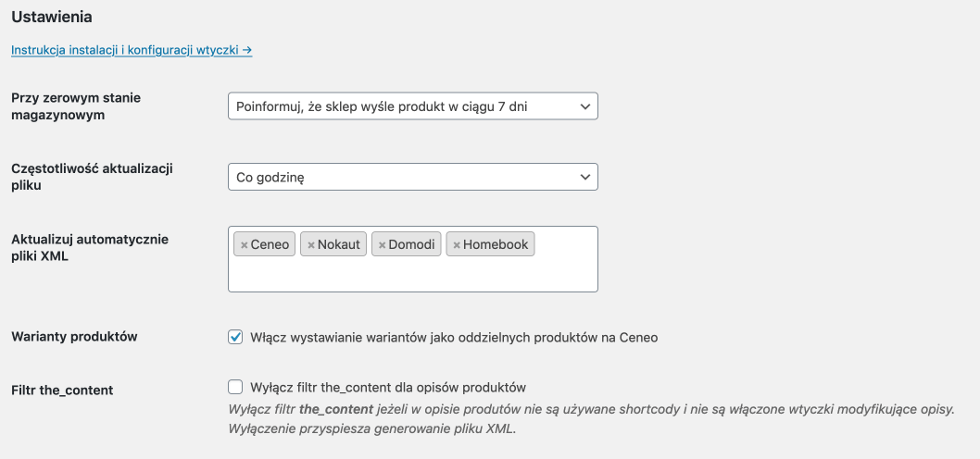
Task: Remove Homebook from the XML files list
Action: 457,245
